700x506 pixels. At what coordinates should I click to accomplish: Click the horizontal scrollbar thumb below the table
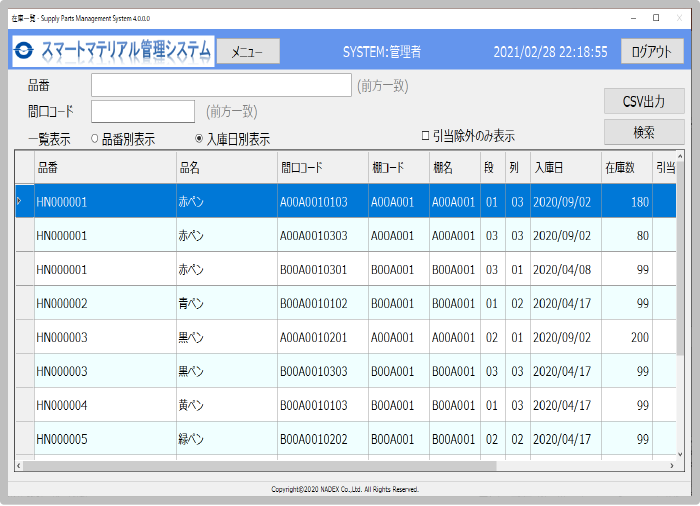(260, 466)
